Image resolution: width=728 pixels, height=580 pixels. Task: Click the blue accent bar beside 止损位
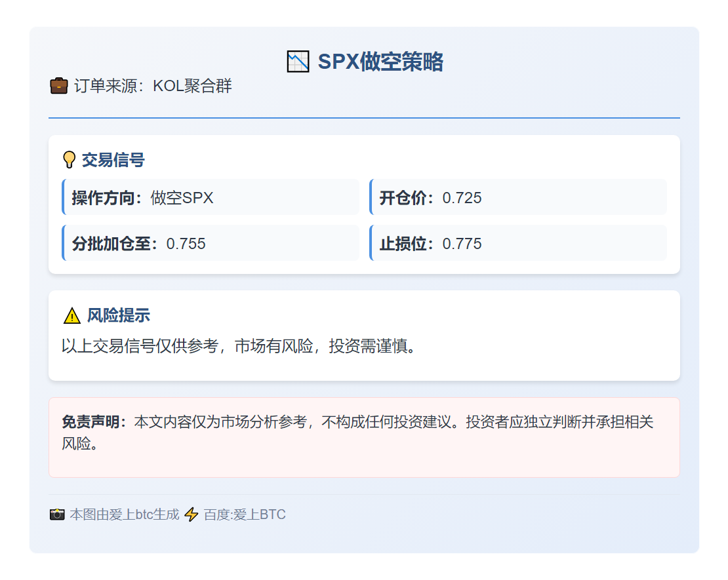[371, 243]
